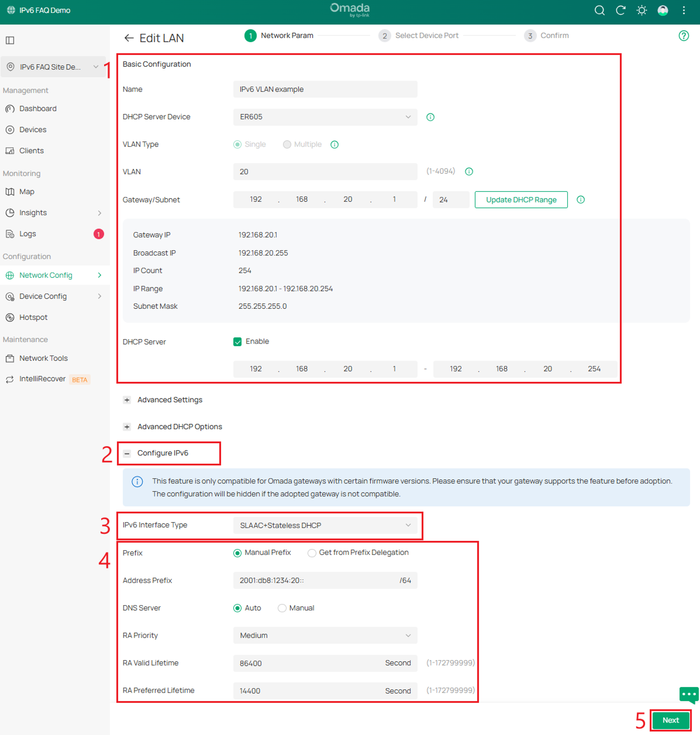700x735 pixels.
Task: Select DNS Server Auto radio
Action: click(x=237, y=608)
